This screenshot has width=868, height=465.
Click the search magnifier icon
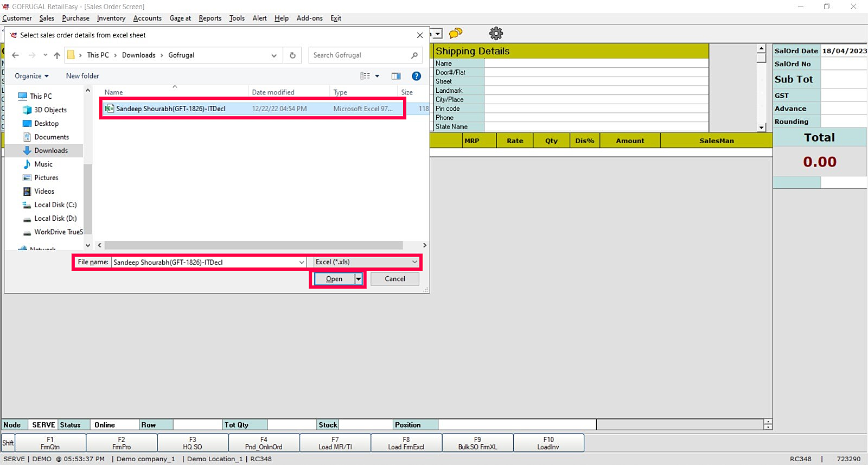414,55
